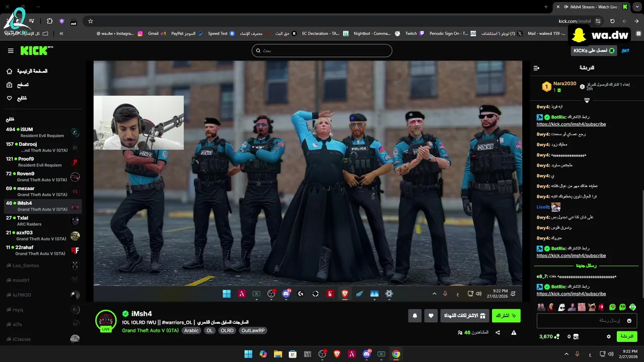Click the stream video player

tap(307, 181)
